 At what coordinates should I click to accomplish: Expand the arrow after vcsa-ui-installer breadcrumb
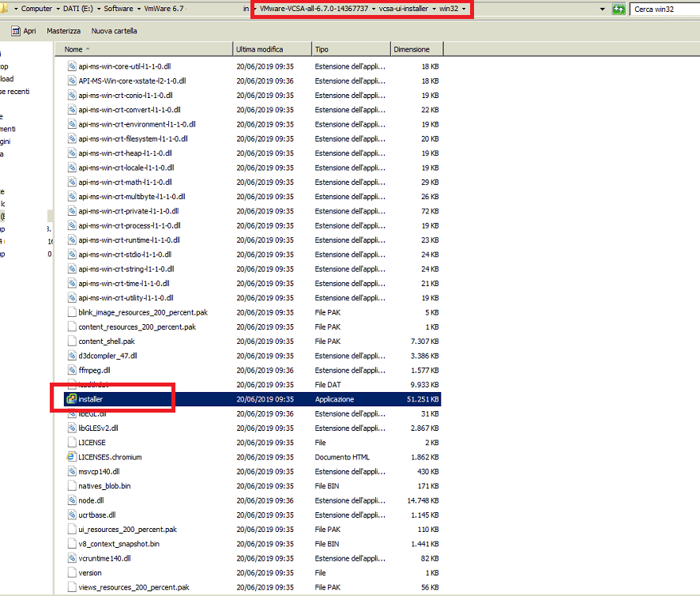pyautogui.click(x=434, y=9)
